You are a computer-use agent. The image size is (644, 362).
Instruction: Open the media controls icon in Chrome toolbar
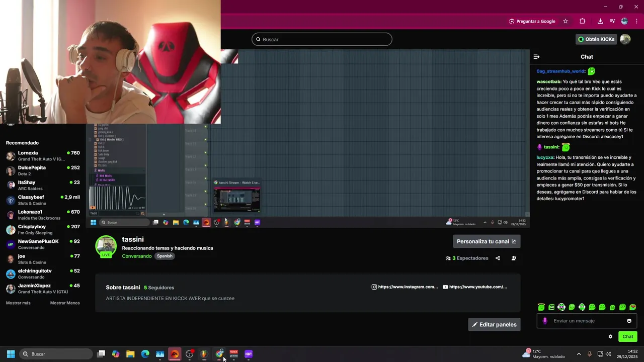612,21
